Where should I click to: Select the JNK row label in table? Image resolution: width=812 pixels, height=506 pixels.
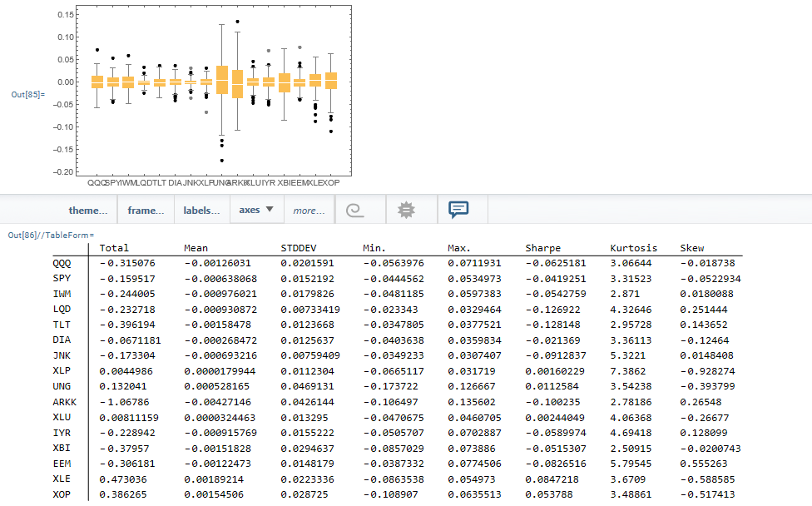click(62, 355)
